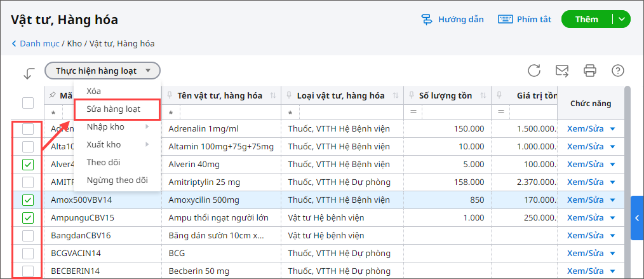This screenshot has height=279, width=644.
Task: Click the return arrow icon beside Thực hiện hàng loạt
Action: click(29, 73)
